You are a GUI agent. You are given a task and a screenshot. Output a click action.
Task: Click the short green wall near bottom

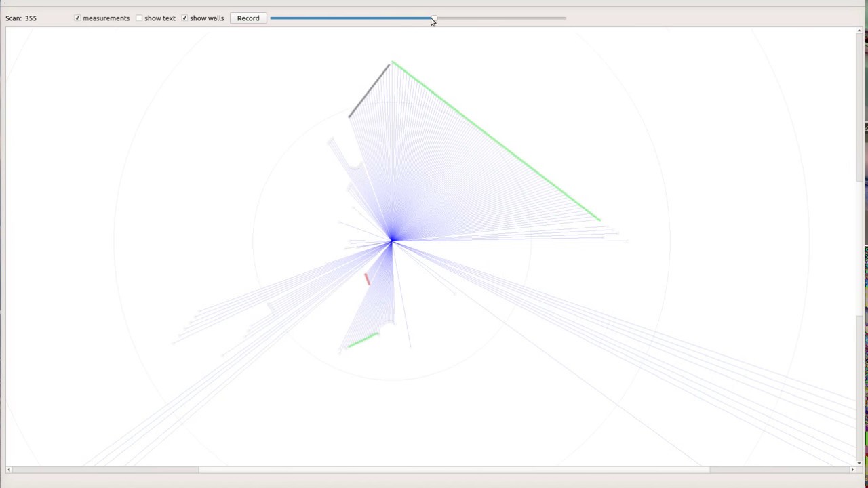coord(363,340)
